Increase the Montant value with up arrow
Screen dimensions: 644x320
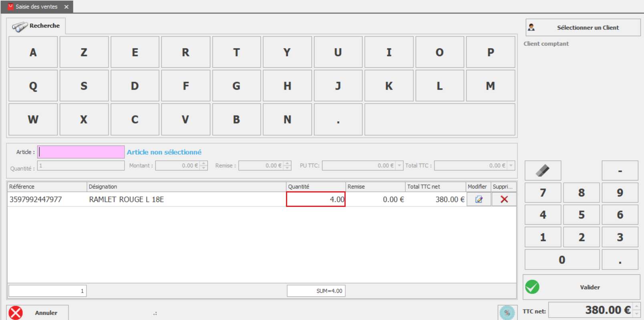point(204,163)
